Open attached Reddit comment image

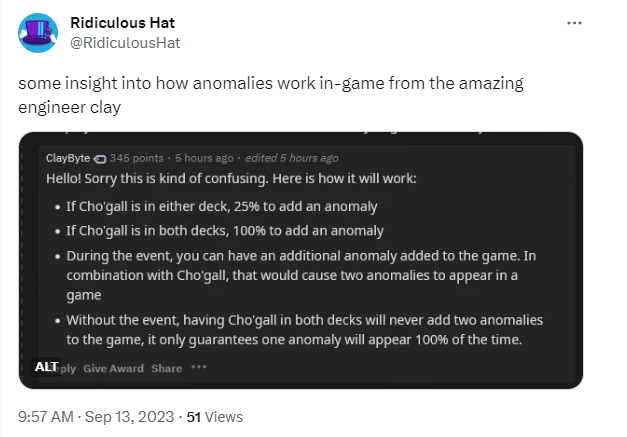coord(301,260)
